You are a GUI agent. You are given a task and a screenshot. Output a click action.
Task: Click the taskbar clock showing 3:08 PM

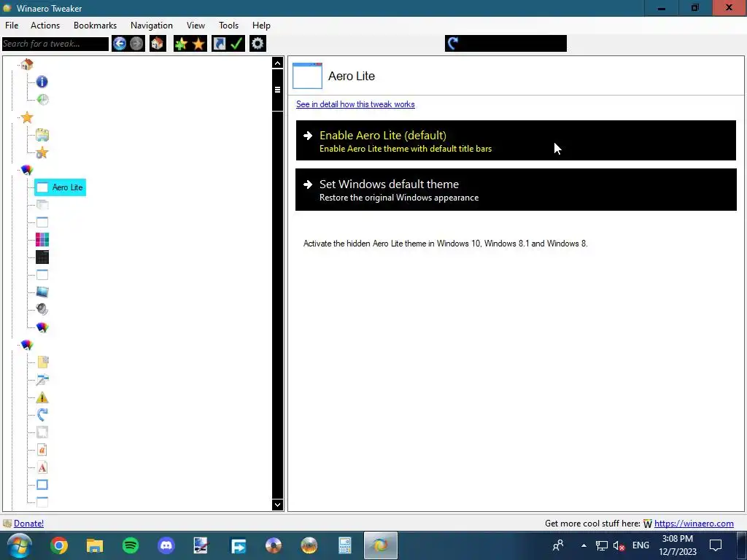pyautogui.click(x=678, y=545)
